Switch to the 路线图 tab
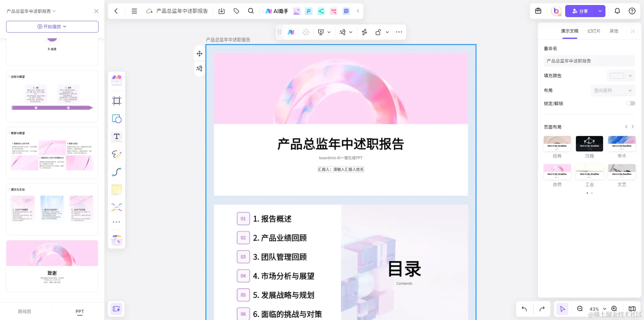This screenshot has height=320, width=644. click(24, 311)
